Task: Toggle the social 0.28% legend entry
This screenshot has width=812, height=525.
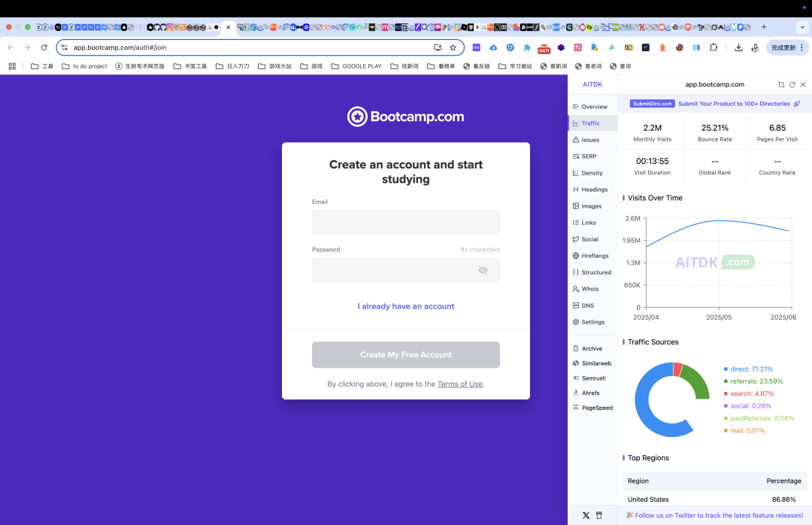Action: coord(748,406)
